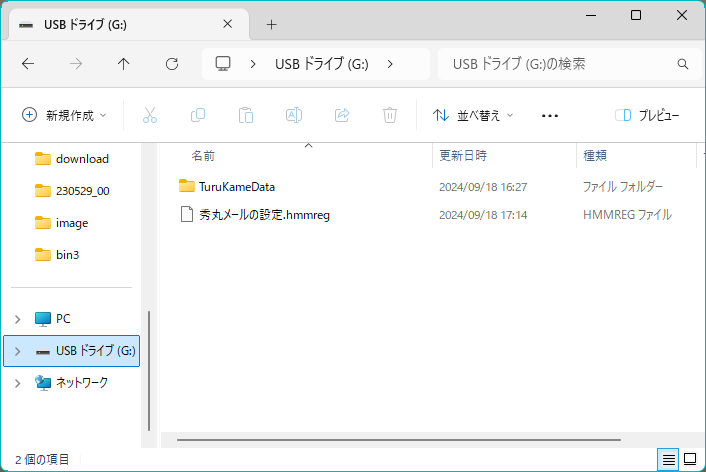Sort by 更新日時 column header

[463, 156]
